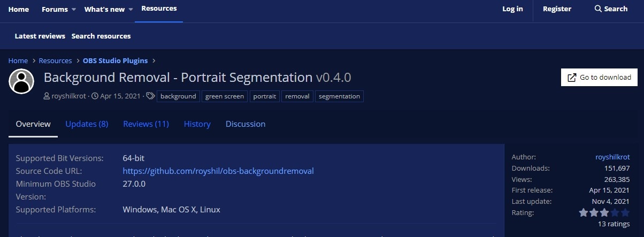Select the removal tag
Viewport: 644px width, 237px height.
tap(297, 96)
